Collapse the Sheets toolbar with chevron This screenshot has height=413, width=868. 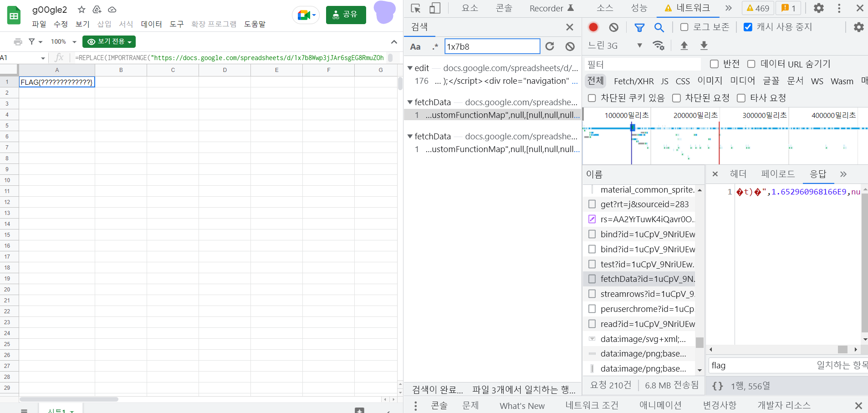(394, 42)
